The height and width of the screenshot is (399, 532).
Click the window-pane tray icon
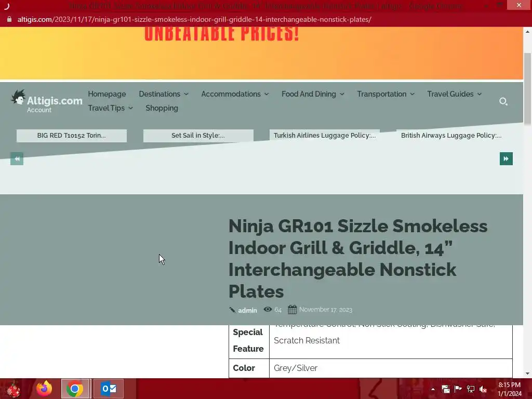(445, 389)
